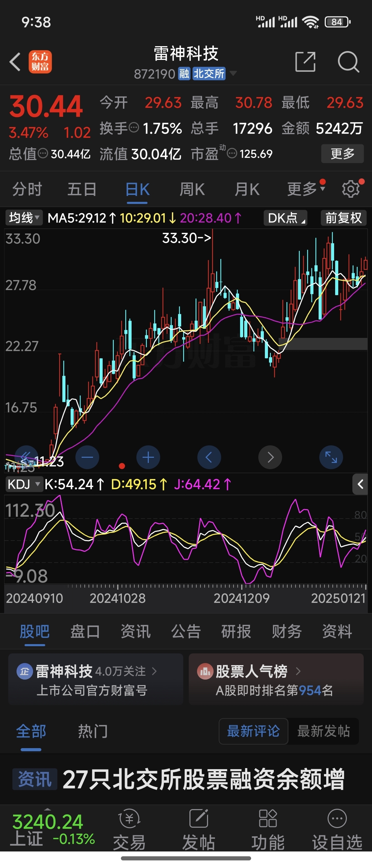Screen dimensions: 372x868
Task: Switch to 月K chart tab
Action: 247,189
